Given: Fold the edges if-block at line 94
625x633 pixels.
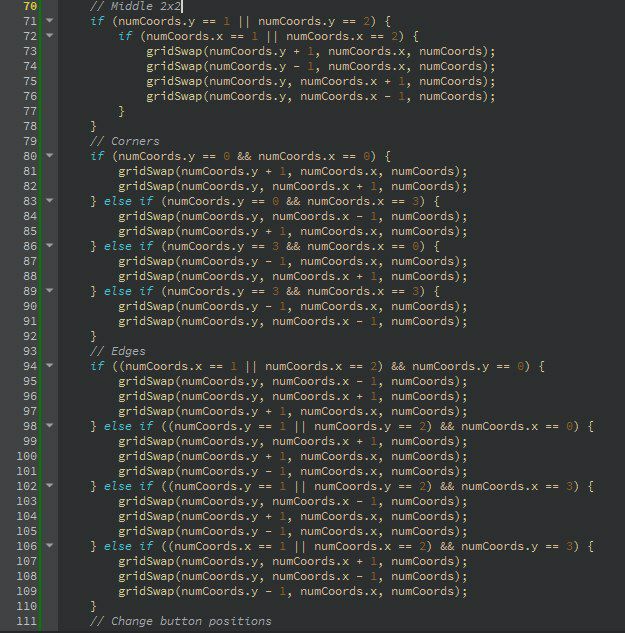Looking at the screenshot, I should click(x=50, y=365).
